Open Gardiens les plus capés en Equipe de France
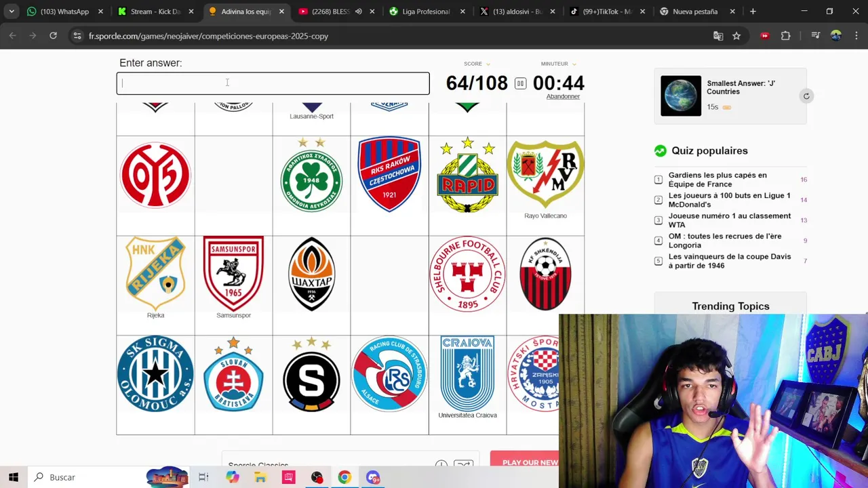Image resolution: width=868 pixels, height=488 pixels. pos(717,180)
